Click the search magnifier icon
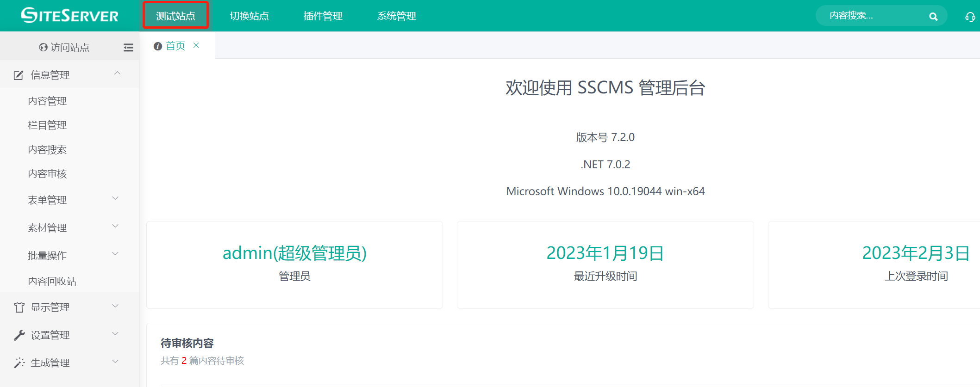The image size is (980, 387). coord(933,17)
